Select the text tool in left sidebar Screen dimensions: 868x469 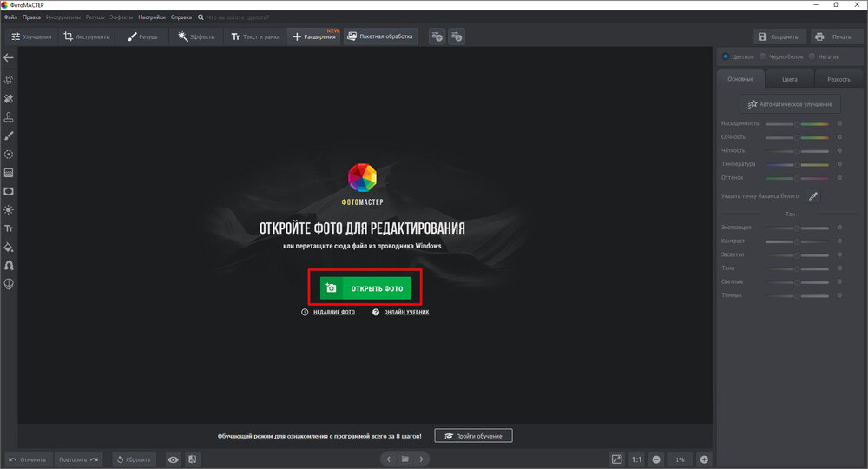9,228
